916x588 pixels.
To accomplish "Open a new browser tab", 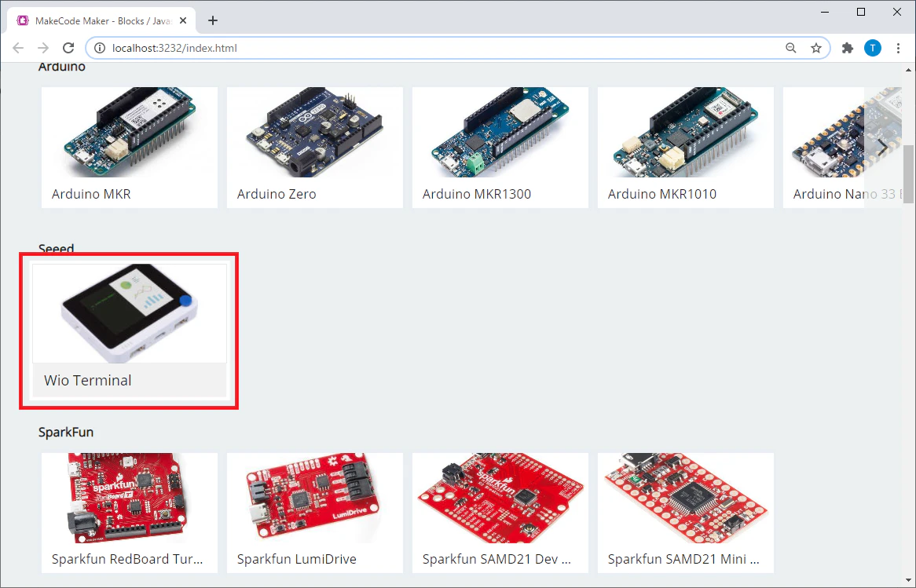I will point(213,21).
